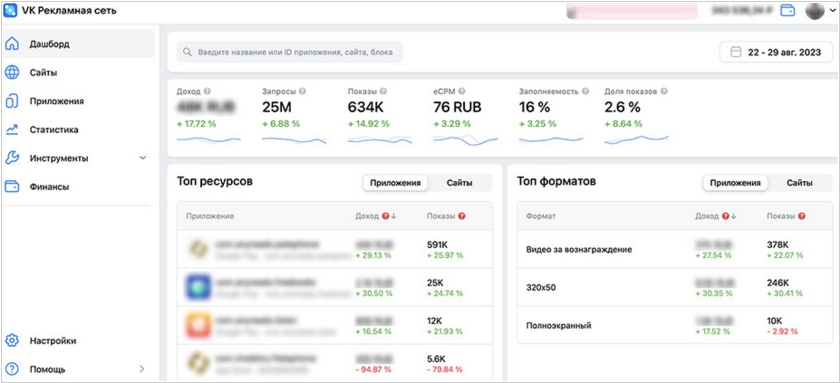Image resolution: width=840 pixels, height=383 pixels.
Task: Click Показы red help icon in Топ ресурсов
Action: click(x=462, y=216)
